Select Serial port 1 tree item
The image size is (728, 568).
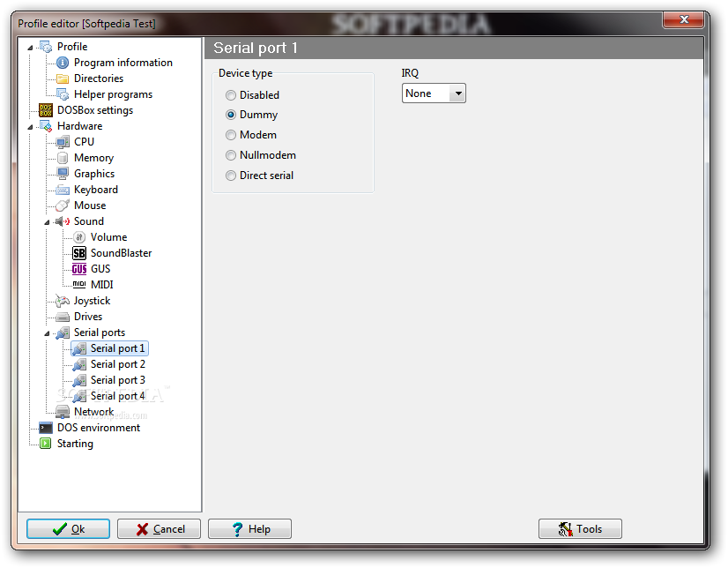tap(117, 348)
